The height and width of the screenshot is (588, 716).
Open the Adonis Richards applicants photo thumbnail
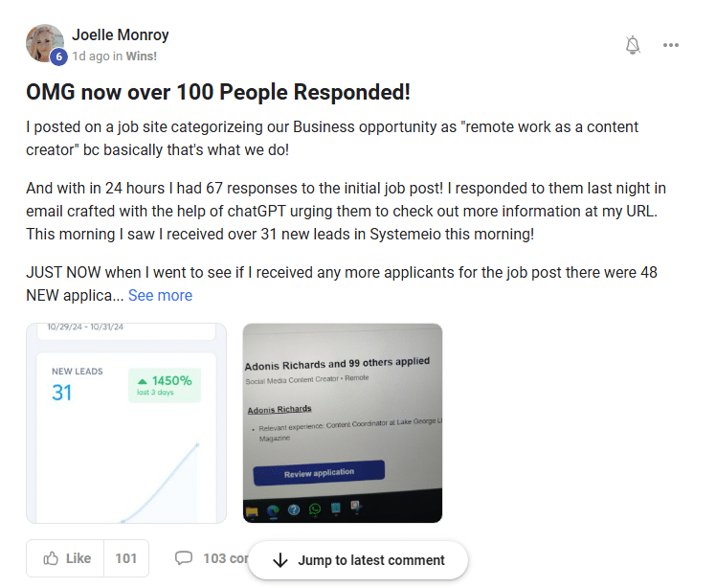343,423
